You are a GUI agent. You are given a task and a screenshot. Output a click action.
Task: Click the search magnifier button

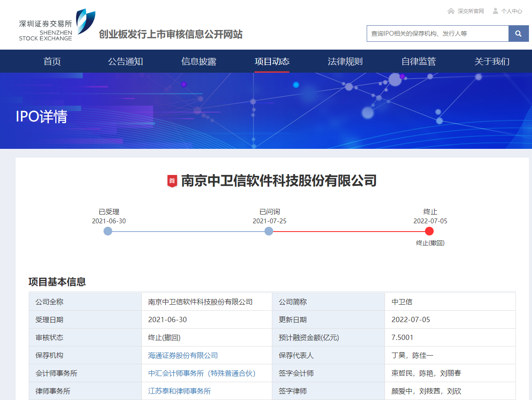[x=519, y=34]
